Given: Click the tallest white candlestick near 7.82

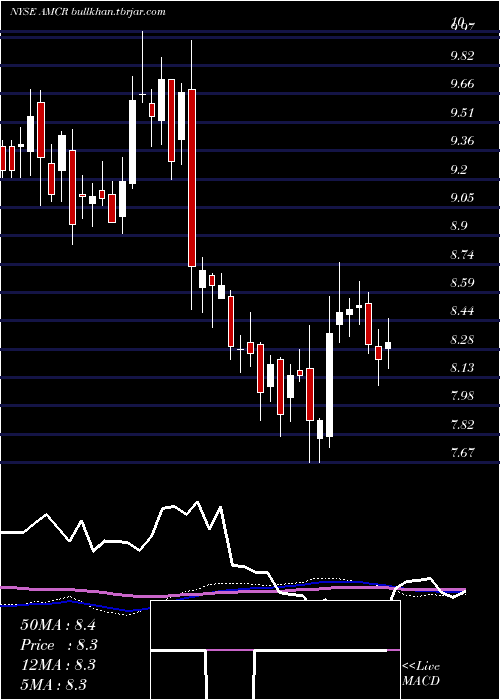Looking at the screenshot, I should (329, 385).
